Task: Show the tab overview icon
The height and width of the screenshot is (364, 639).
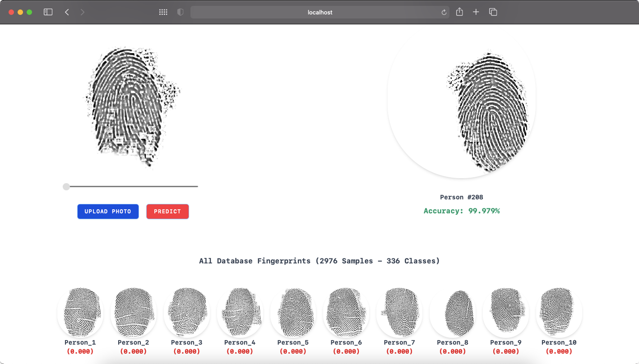Action: (493, 12)
